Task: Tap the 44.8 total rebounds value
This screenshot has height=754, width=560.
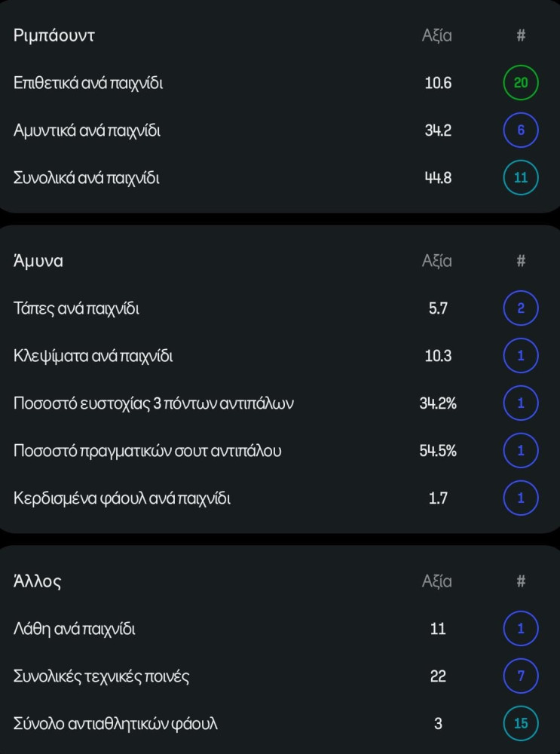Action: click(x=438, y=178)
